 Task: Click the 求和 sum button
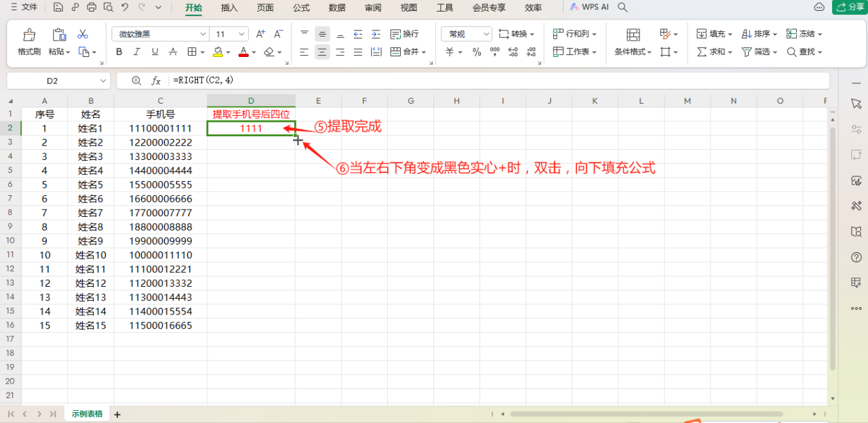pos(714,52)
